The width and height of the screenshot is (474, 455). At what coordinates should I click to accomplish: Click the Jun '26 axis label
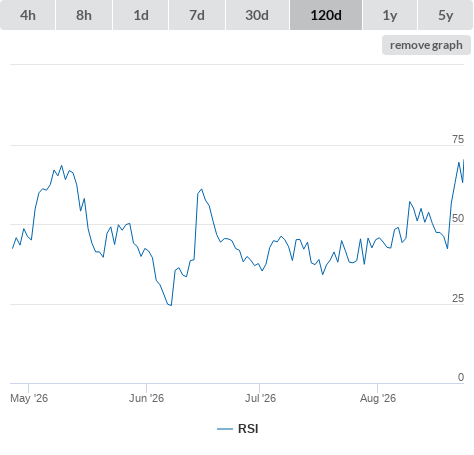coord(146,398)
